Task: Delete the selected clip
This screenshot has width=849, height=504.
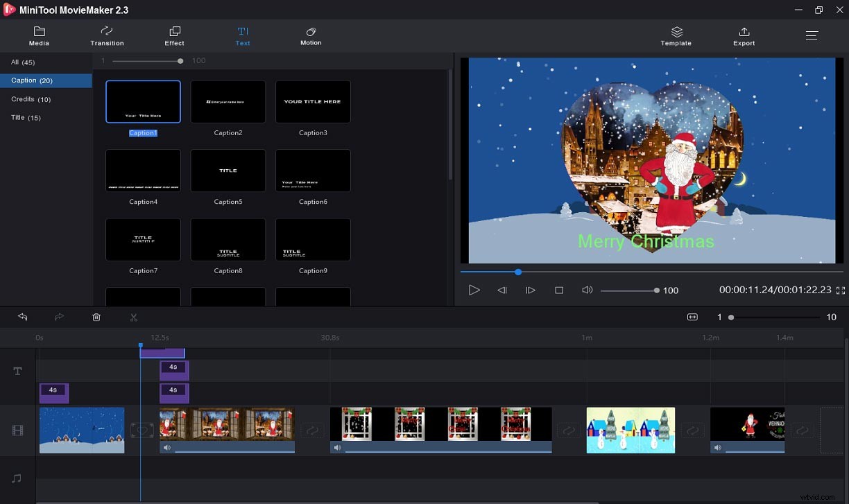Action: coord(96,317)
